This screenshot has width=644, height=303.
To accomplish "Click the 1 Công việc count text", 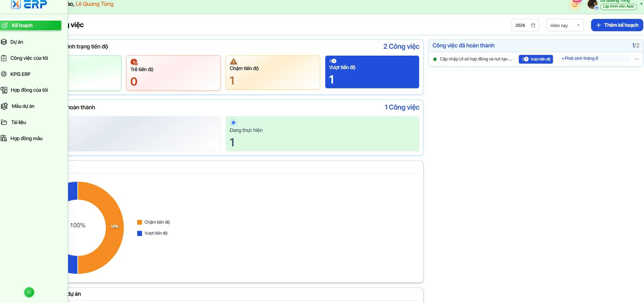I will pos(402,107).
